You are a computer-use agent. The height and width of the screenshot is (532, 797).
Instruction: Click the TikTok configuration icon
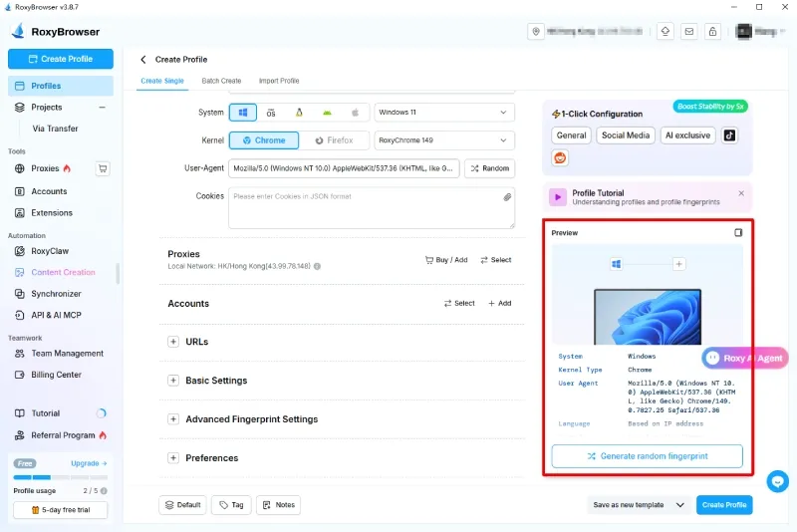click(729, 135)
